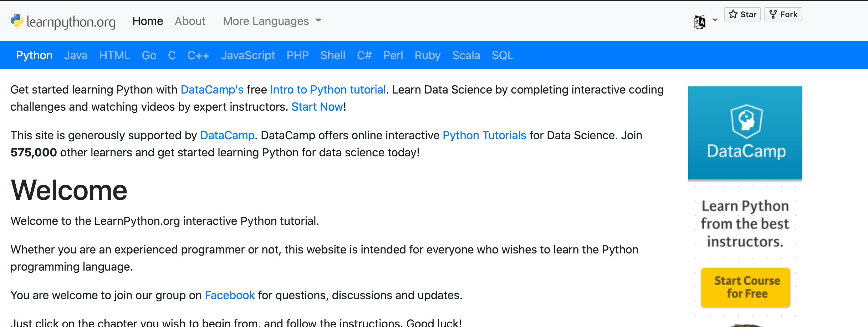
Task: Open the More Languages dropdown
Action: 272,21
